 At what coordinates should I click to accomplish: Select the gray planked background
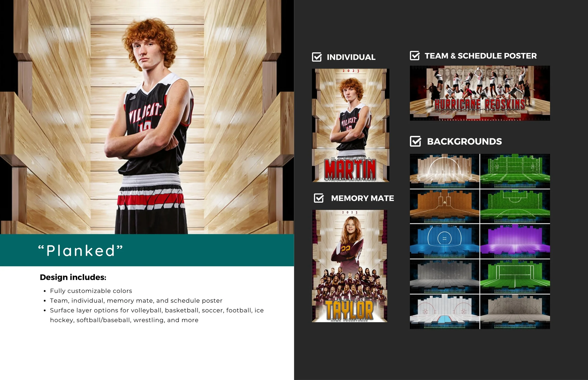point(444,276)
